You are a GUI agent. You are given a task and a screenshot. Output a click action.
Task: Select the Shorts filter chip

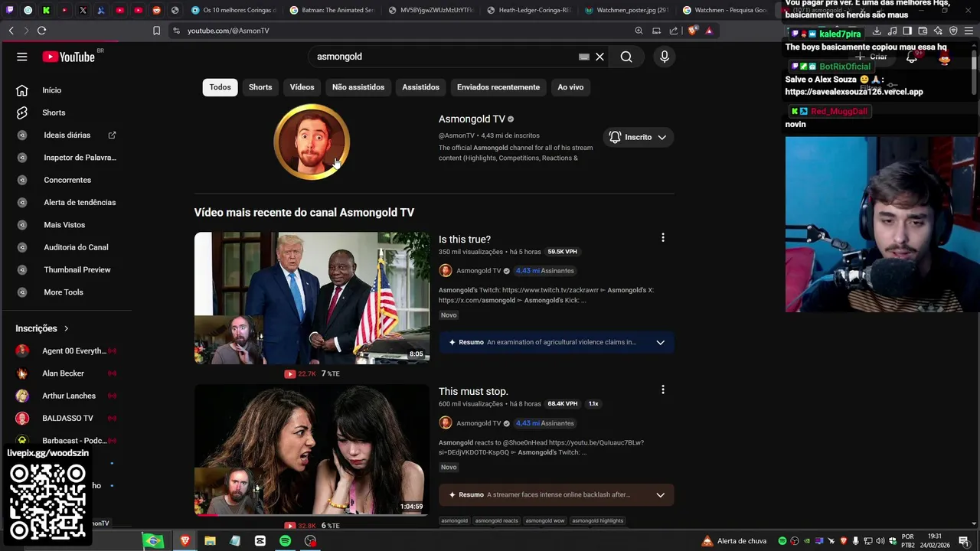pos(260,87)
